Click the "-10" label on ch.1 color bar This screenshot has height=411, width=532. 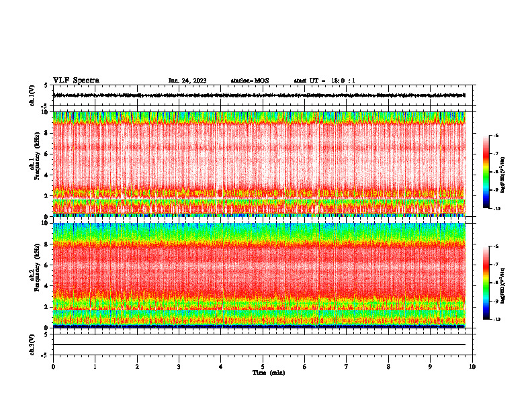496,209
